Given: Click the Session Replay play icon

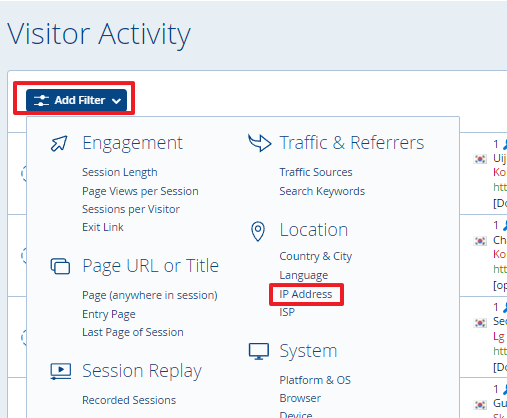Looking at the screenshot, I should (x=60, y=371).
